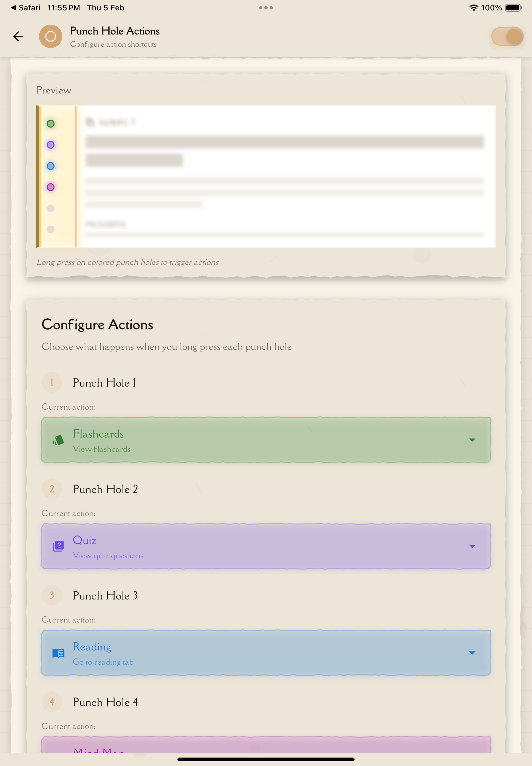Tap the orange punch hole circle icon
The image size is (532, 766).
(x=50, y=36)
